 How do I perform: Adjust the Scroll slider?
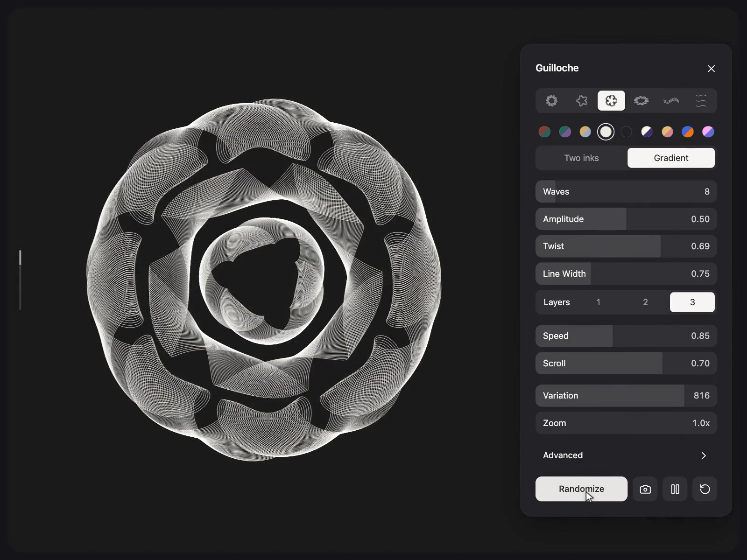pyautogui.click(x=626, y=364)
